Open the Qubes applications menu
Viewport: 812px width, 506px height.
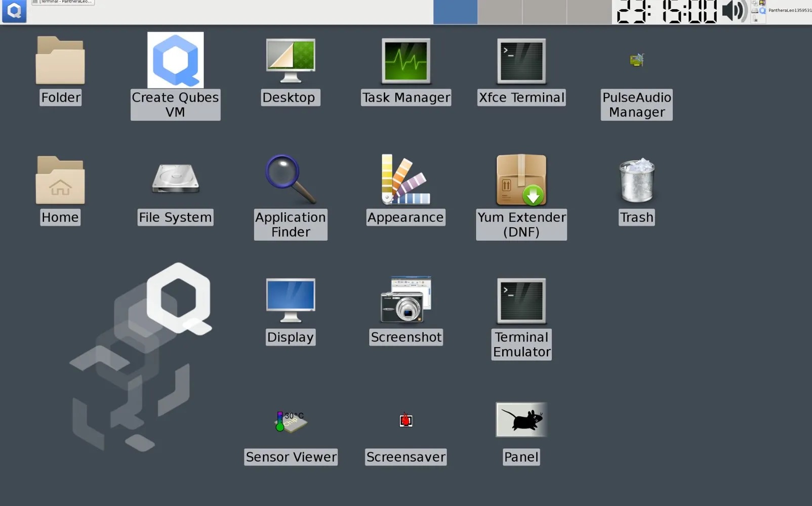click(14, 11)
